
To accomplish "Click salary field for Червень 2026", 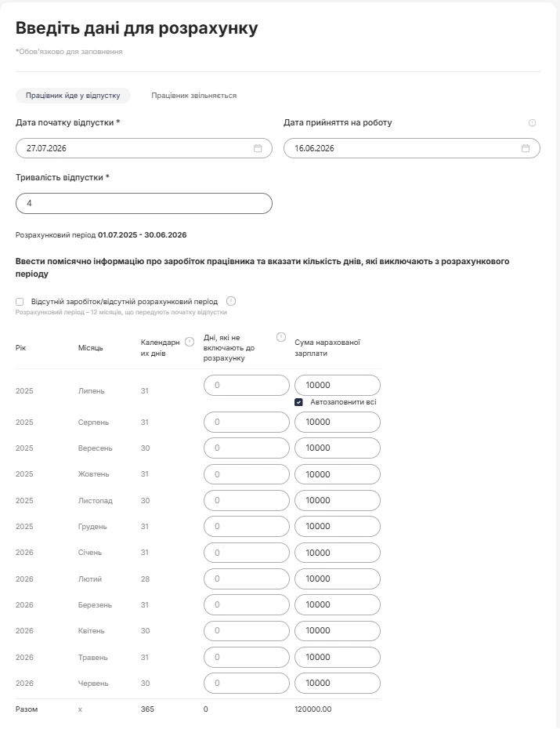I will (x=338, y=683).
